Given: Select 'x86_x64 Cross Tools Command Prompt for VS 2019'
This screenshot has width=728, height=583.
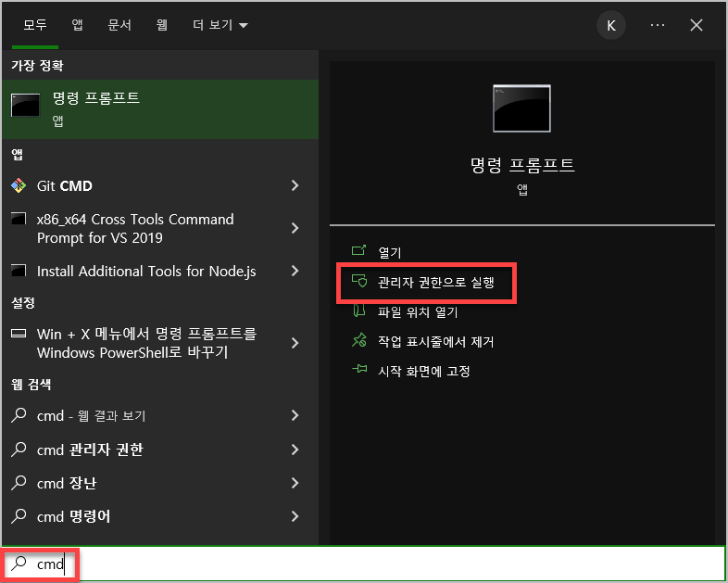Looking at the screenshot, I should click(x=135, y=228).
